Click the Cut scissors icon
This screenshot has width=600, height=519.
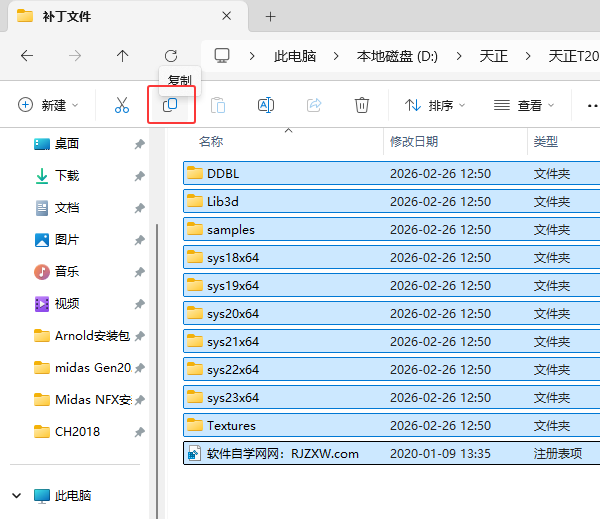(122, 105)
